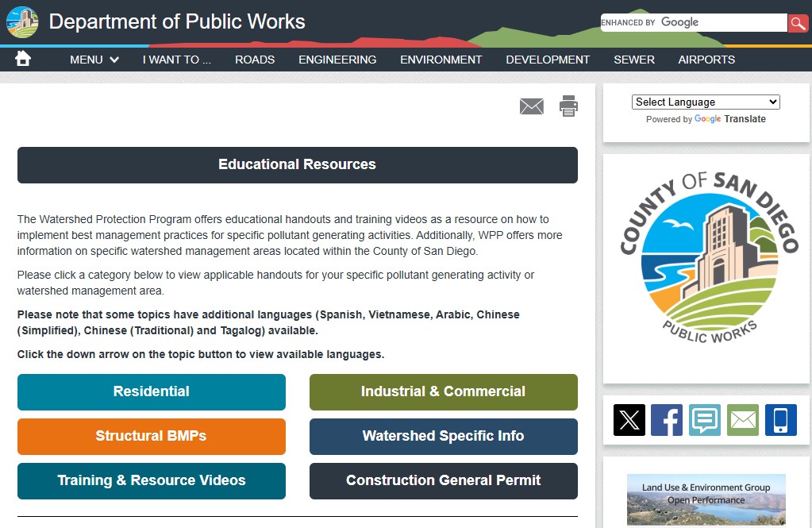Open the Facebook social icon

click(x=667, y=420)
